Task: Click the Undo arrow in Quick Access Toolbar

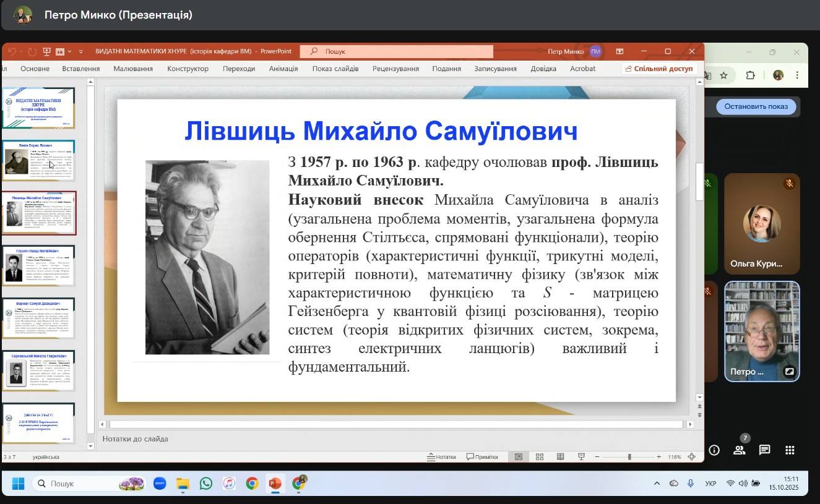Action: (x=11, y=51)
